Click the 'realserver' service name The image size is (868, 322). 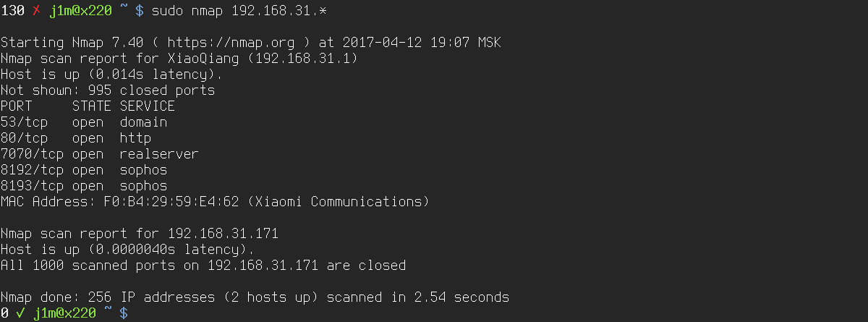(159, 153)
